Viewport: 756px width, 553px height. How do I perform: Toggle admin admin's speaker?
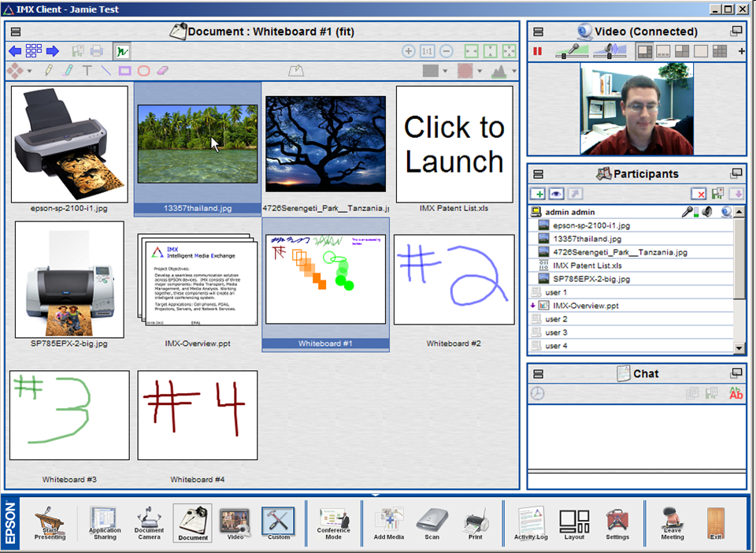[707, 212]
